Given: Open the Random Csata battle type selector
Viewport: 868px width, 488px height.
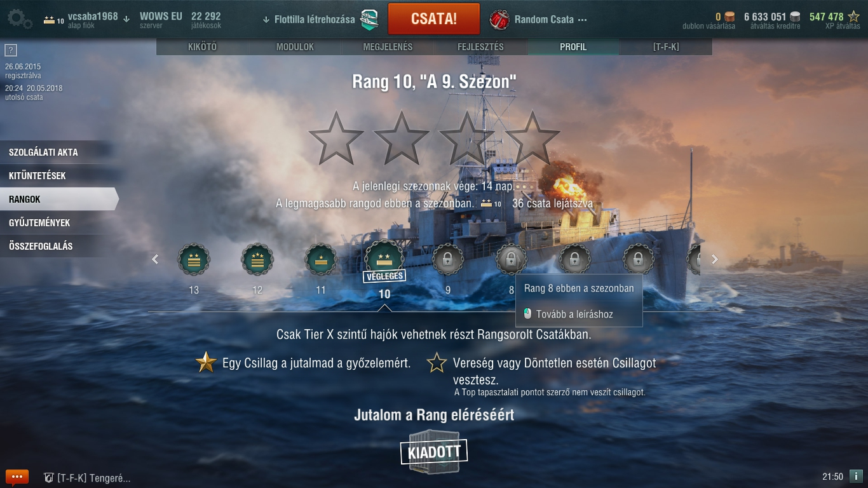Looking at the screenshot, I should (539, 19).
